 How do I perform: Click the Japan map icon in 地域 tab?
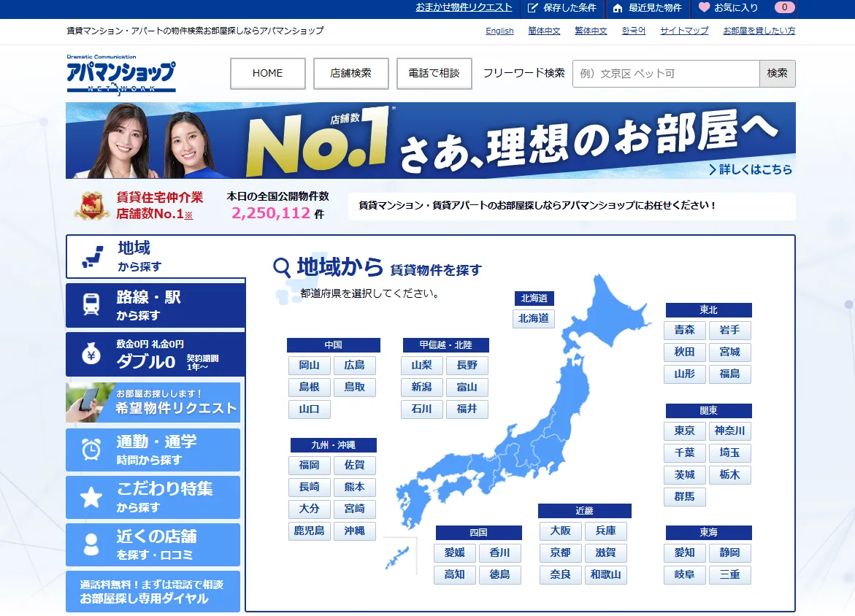coord(93,257)
